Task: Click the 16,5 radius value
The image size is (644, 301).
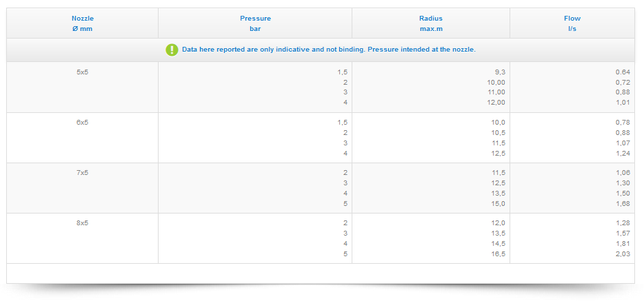Action: pos(498,254)
